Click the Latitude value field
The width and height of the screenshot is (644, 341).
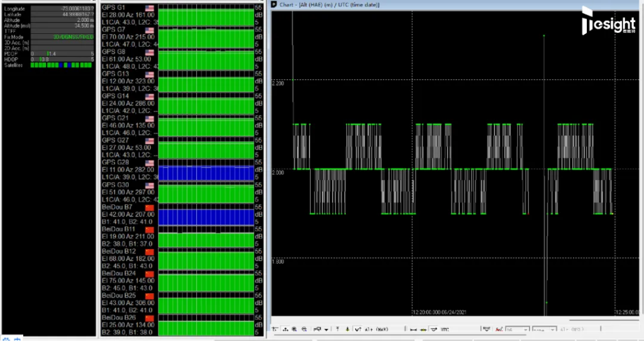[x=62, y=14]
